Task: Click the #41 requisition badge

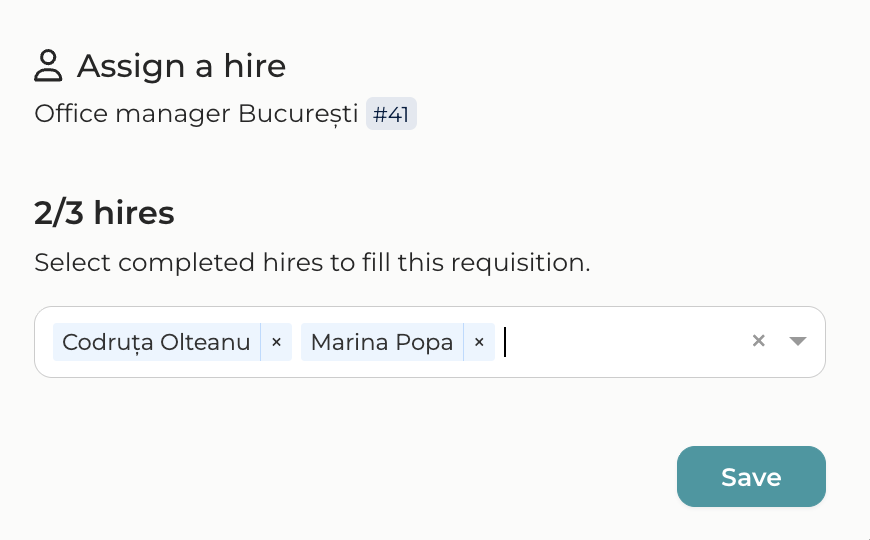Action: click(x=391, y=114)
